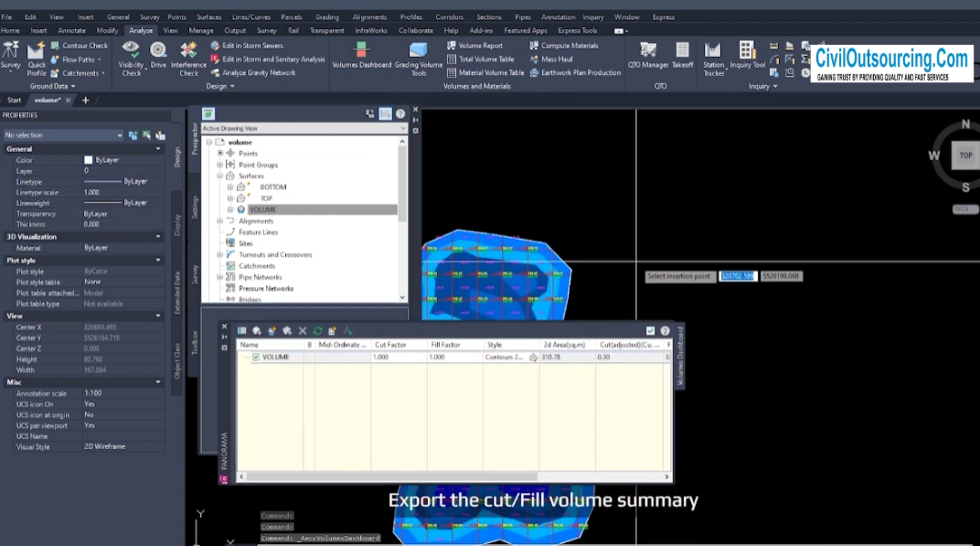Open the No selection dropdown
Screen dimensions: 980x546
[62, 135]
